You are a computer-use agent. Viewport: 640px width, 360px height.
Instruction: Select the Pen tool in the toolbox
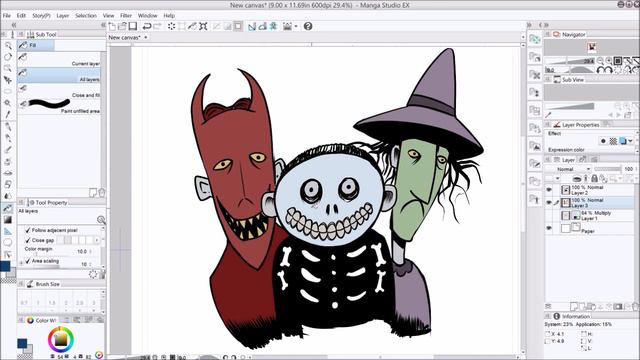tap(8, 127)
